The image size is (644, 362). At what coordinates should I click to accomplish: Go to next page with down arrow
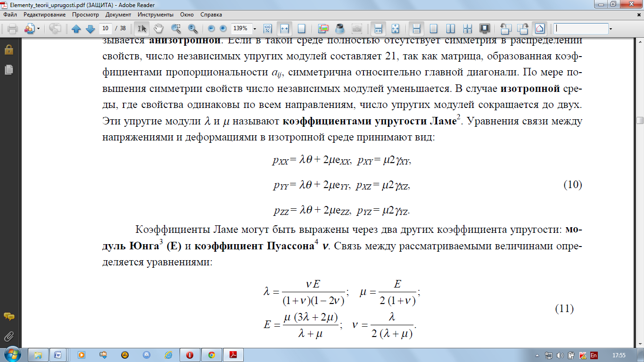click(x=91, y=28)
